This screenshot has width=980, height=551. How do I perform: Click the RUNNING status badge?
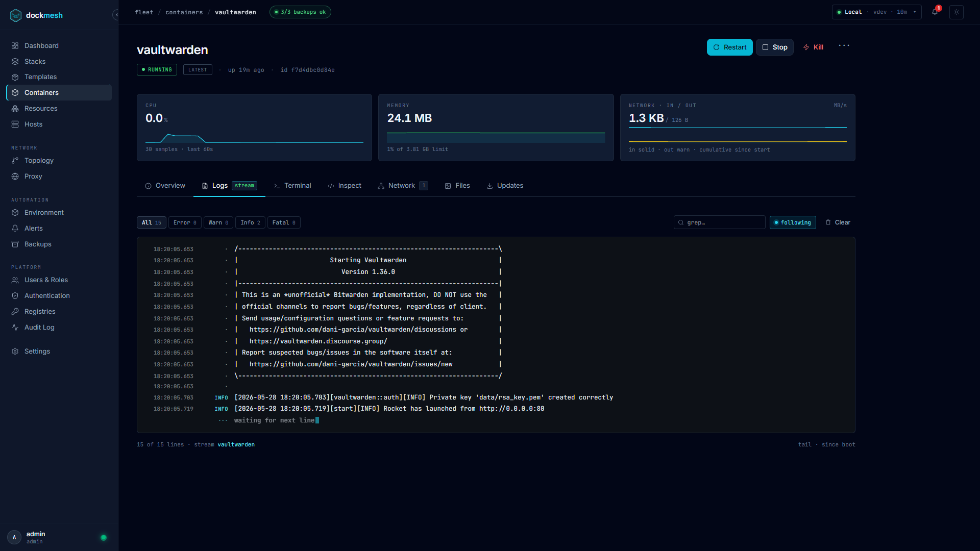(x=157, y=70)
